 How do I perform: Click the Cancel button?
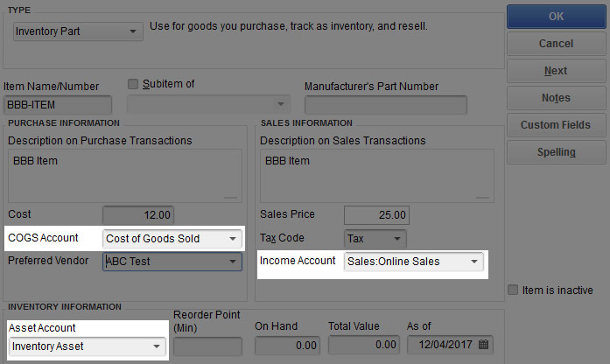pyautogui.click(x=557, y=44)
